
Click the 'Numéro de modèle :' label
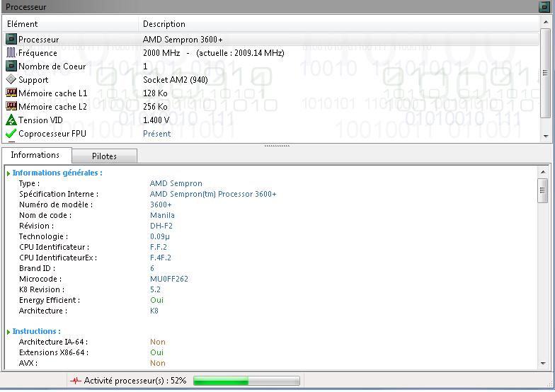click(56, 204)
